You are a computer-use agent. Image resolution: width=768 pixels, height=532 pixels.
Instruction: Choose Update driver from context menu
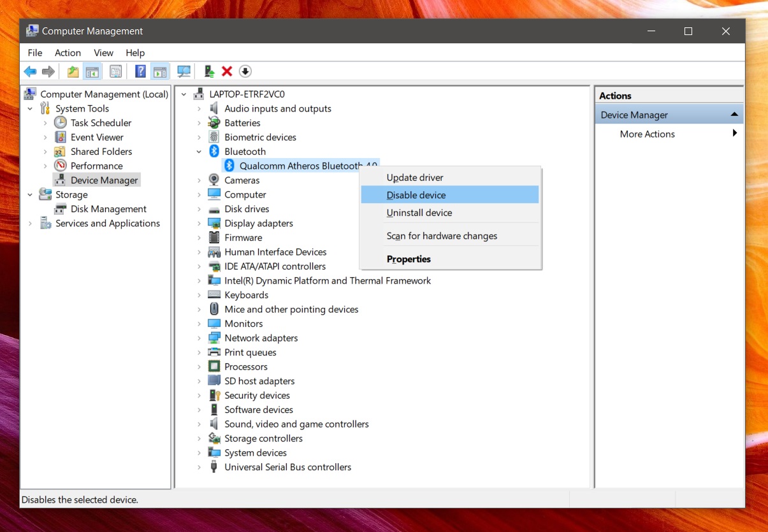(x=450, y=177)
